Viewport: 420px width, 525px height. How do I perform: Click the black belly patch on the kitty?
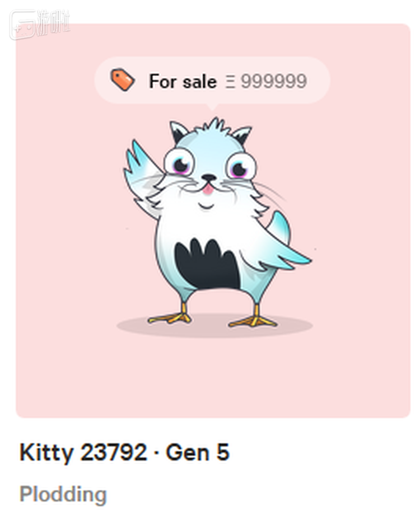[207, 264]
